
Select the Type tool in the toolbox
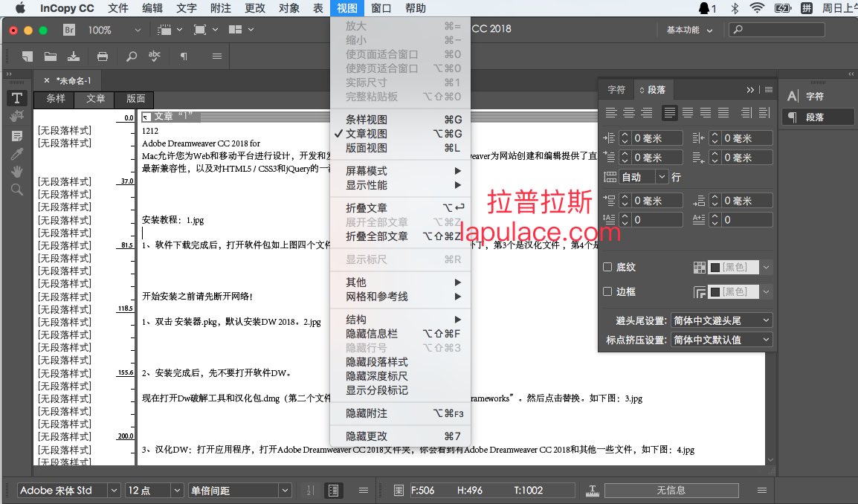17,98
